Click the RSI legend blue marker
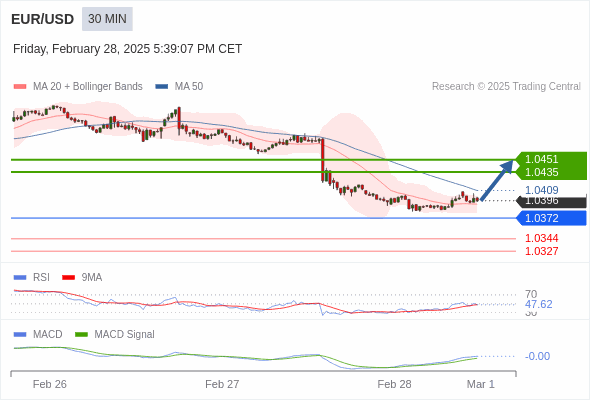 point(20,278)
